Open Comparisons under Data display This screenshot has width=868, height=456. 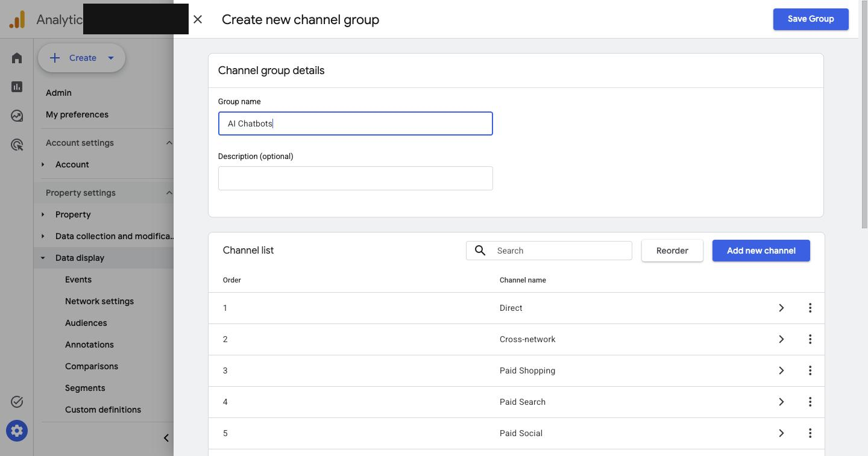point(92,366)
